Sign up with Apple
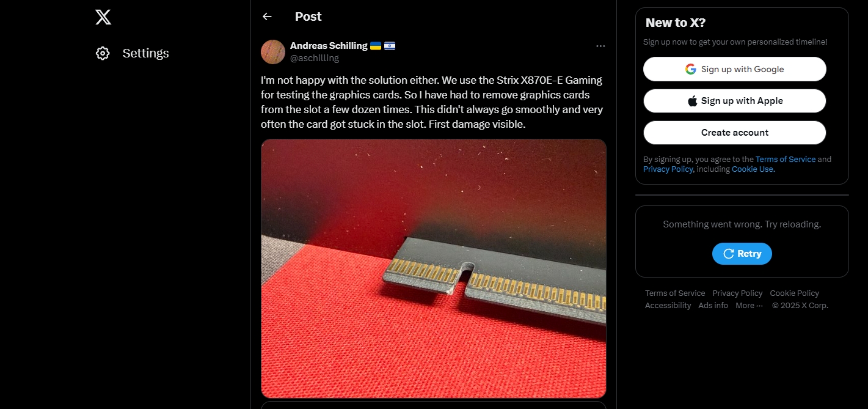The height and width of the screenshot is (409, 868). (735, 101)
